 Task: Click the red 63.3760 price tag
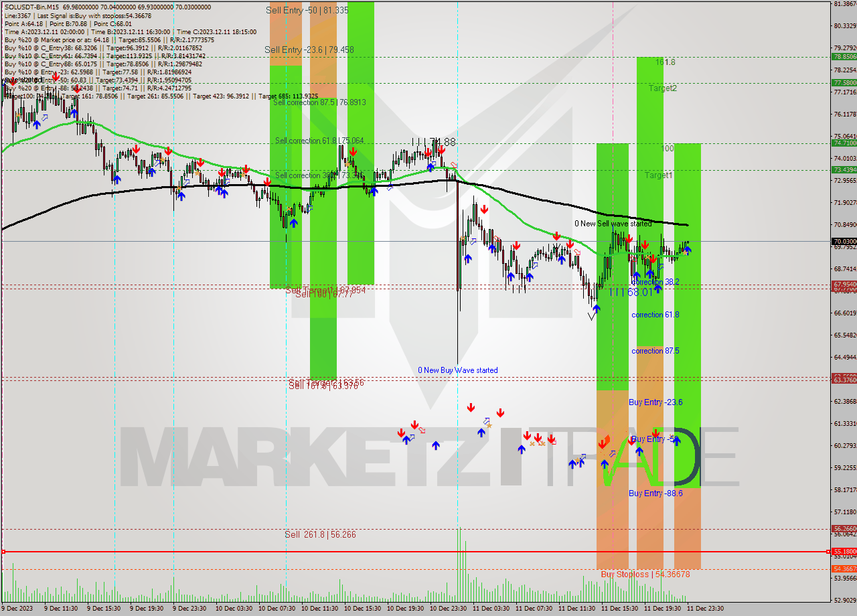[x=844, y=380]
